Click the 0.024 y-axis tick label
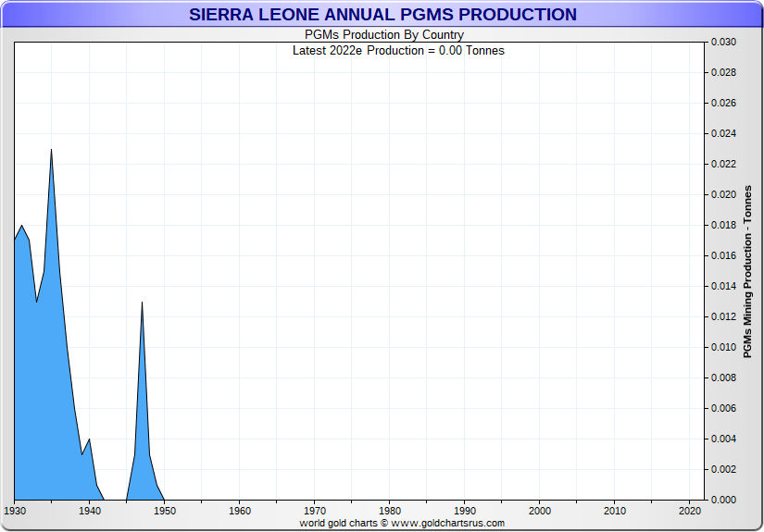This screenshot has height=532, width=764. (x=723, y=134)
